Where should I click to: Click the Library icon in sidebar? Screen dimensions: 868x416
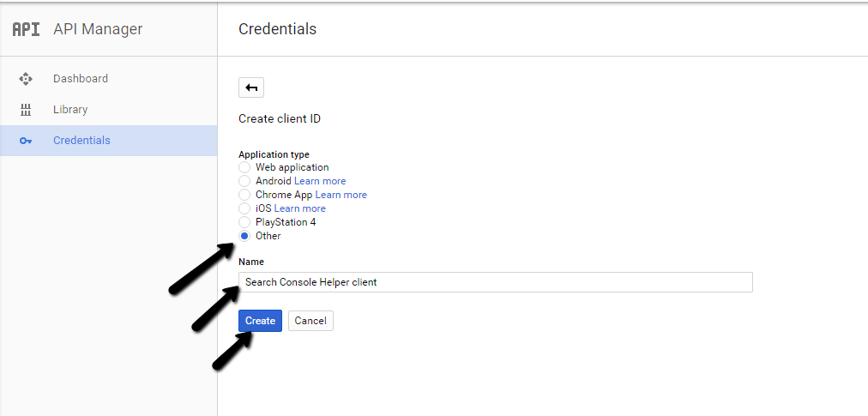coord(26,110)
